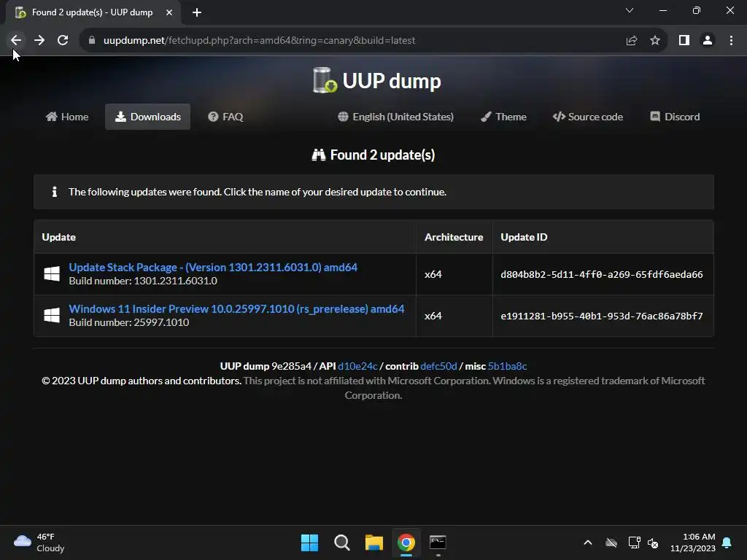The width and height of the screenshot is (747, 560).
Task: Click Windows logo beside Update Stack Package
Action: click(52, 274)
